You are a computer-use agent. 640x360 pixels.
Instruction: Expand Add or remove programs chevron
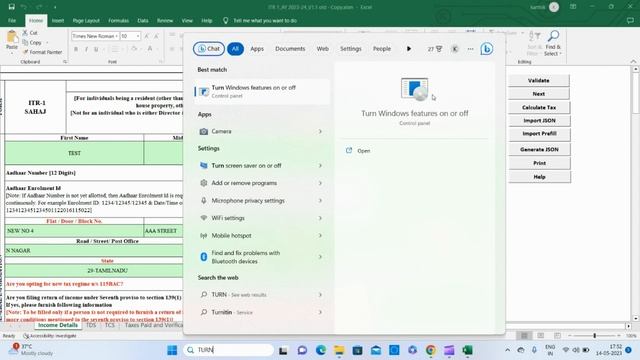pyautogui.click(x=320, y=183)
